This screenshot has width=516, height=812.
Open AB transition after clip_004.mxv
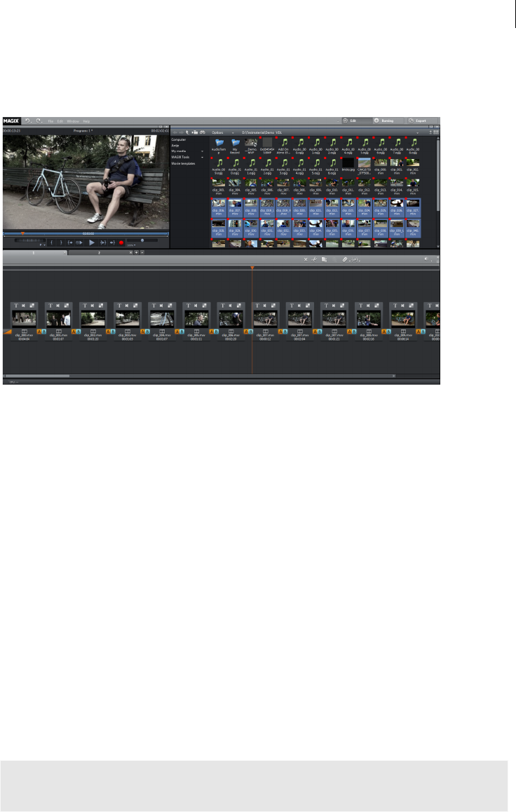pyautogui.click(x=179, y=331)
